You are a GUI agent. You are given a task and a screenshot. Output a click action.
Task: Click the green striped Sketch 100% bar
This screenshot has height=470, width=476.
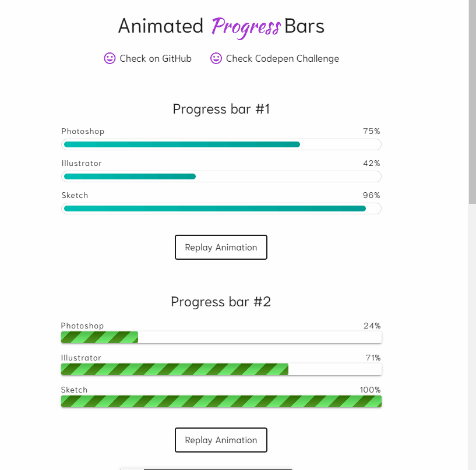tap(221, 401)
